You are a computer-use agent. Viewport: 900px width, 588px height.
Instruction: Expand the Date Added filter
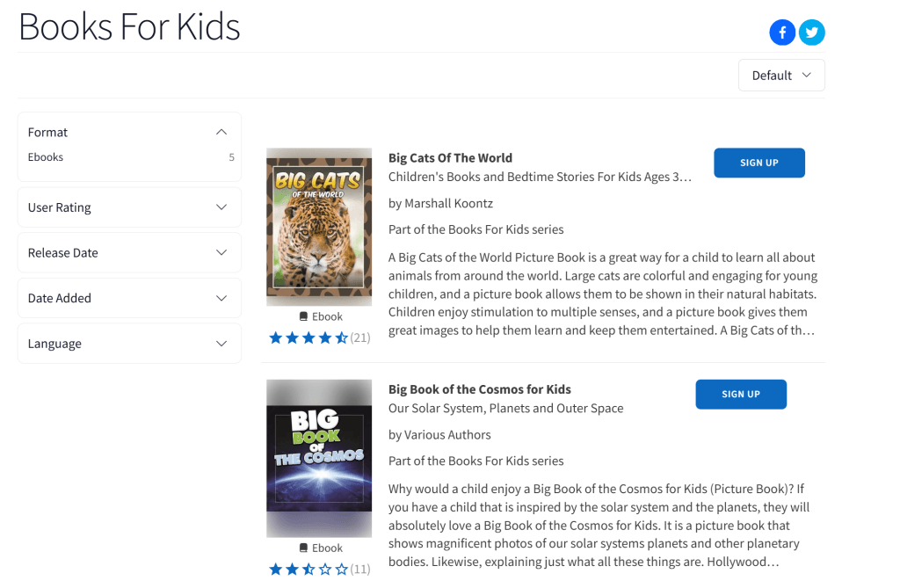[x=221, y=298]
